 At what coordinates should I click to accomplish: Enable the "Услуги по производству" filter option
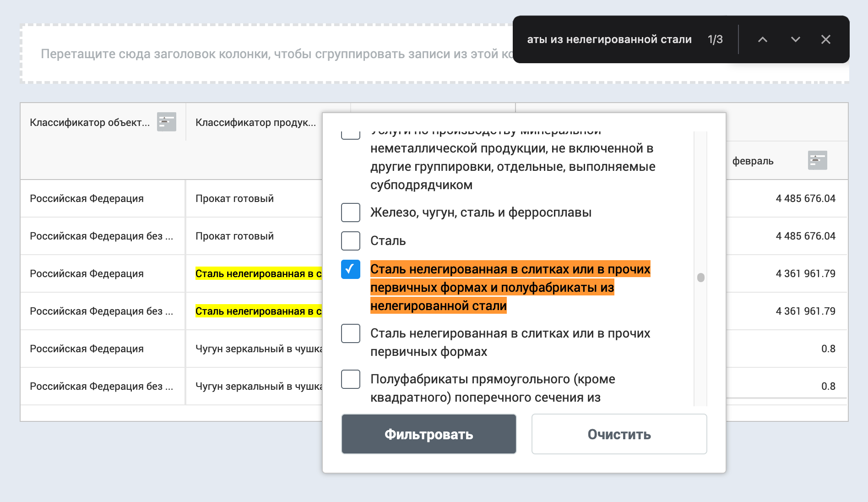click(x=350, y=134)
